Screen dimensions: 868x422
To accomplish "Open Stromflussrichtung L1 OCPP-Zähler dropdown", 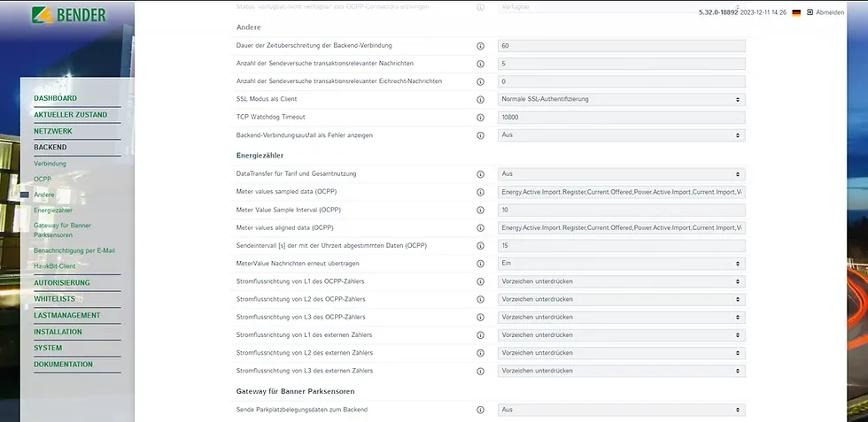I will click(x=621, y=281).
